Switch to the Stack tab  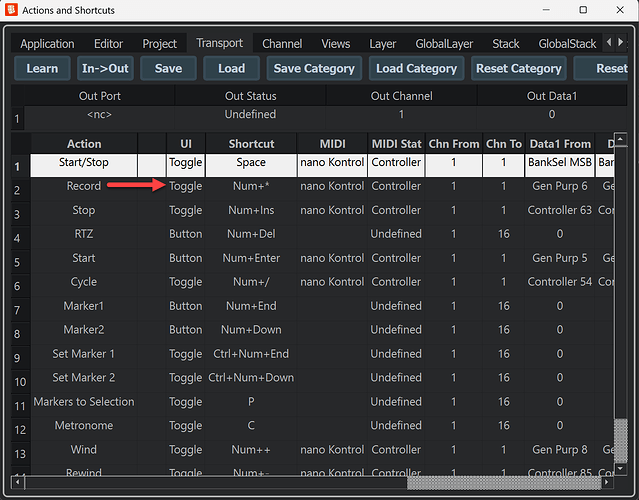tap(506, 44)
